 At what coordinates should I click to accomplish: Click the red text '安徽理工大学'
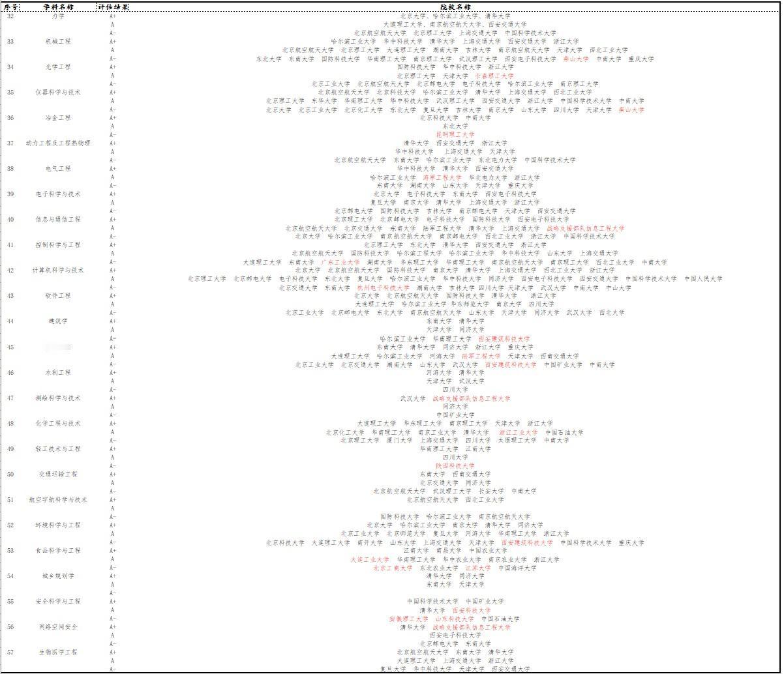click(x=409, y=619)
